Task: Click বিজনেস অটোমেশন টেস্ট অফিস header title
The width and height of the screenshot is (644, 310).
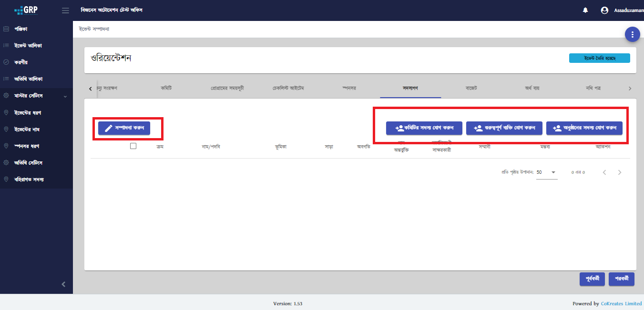Action: (112, 10)
